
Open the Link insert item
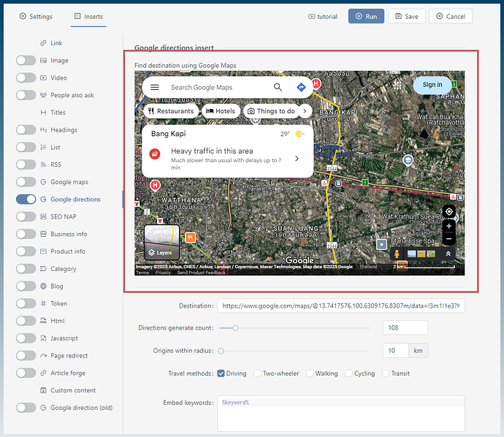point(51,43)
